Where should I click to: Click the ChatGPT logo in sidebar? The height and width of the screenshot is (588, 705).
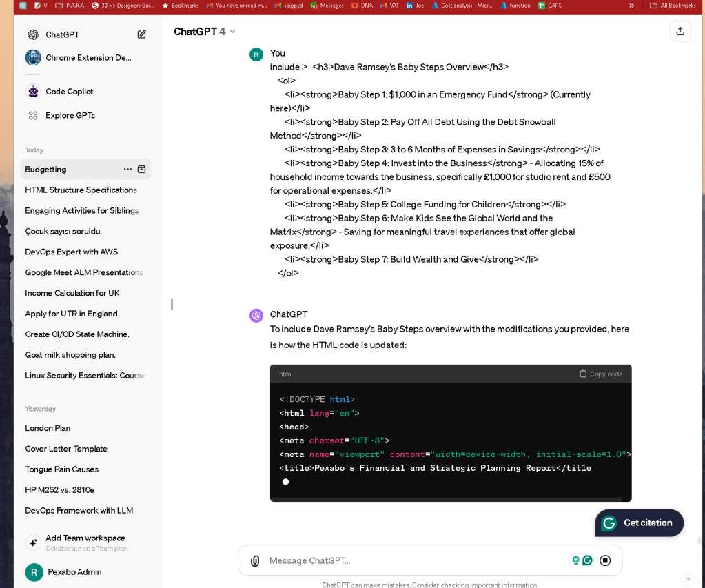(x=33, y=34)
